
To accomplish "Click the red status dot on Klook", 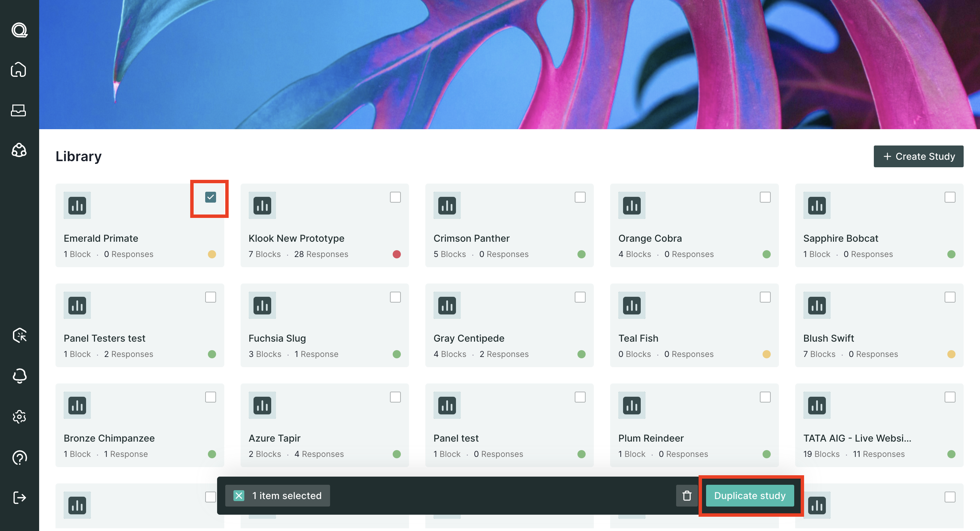I will [x=396, y=254].
